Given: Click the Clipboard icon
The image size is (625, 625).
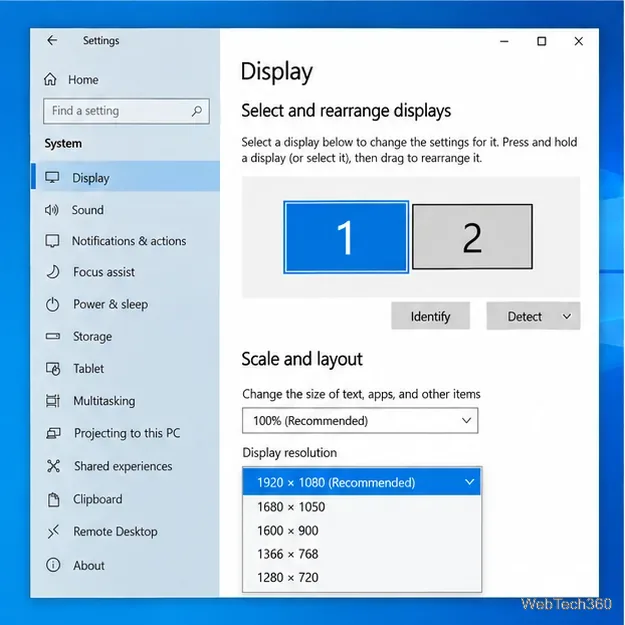Looking at the screenshot, I should tap(53, 499).
